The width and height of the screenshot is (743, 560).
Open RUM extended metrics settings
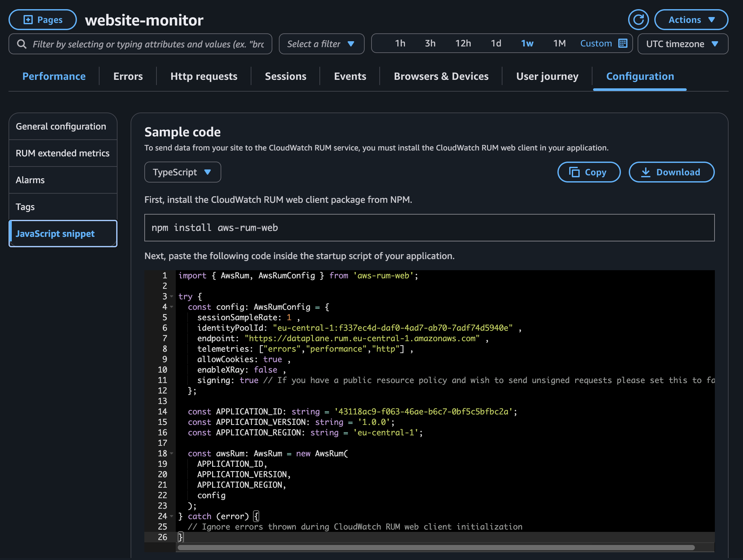coord(63,153)
